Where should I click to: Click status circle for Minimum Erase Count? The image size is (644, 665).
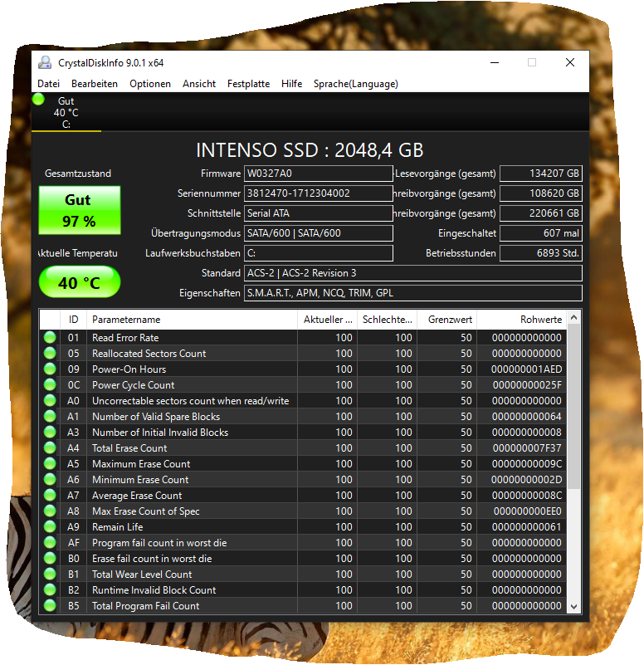click(x=50, y=480)
